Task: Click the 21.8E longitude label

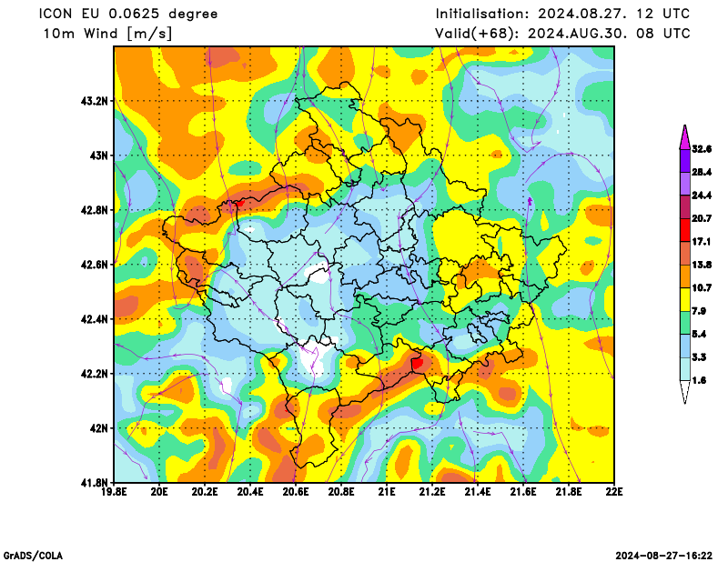Action: [569, 491]
